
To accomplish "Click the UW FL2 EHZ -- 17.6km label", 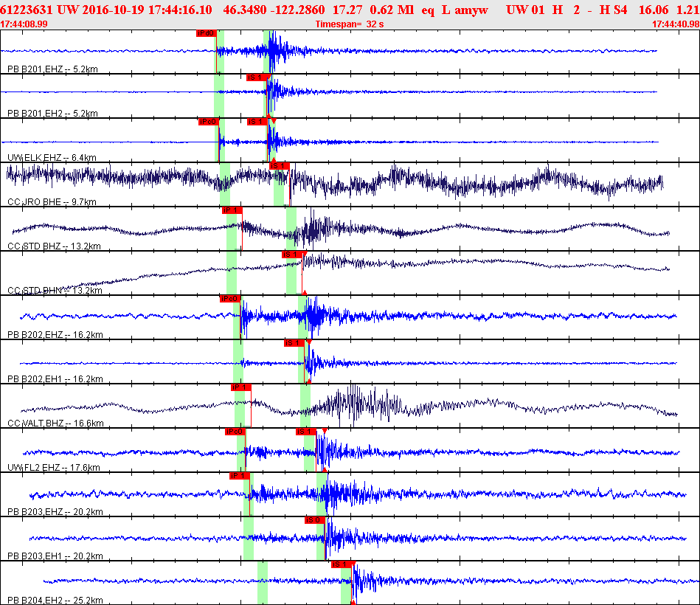I will (x=54, y=468).
